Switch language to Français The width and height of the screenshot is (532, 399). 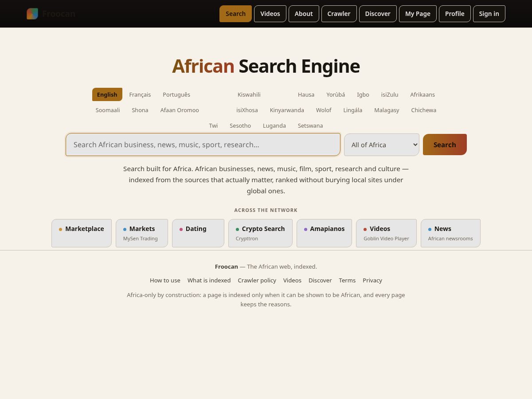coord(140,94)
